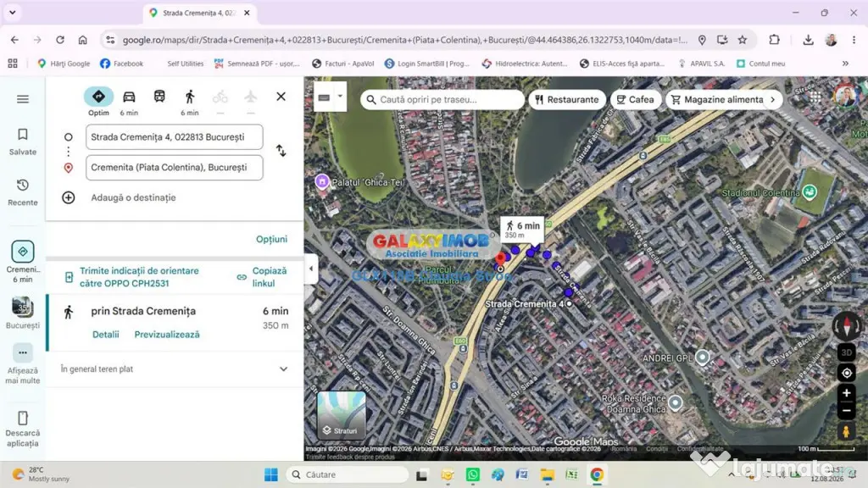Open the Cremeni... 6 min recent route
Image resolution: width=868 pixels, height=488 pixels.
pos(23,262)
